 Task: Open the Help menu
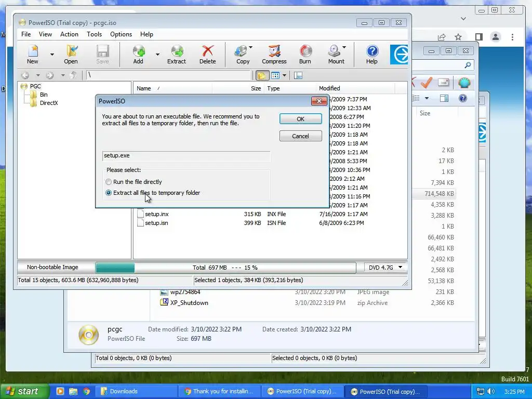coord(147,34)
